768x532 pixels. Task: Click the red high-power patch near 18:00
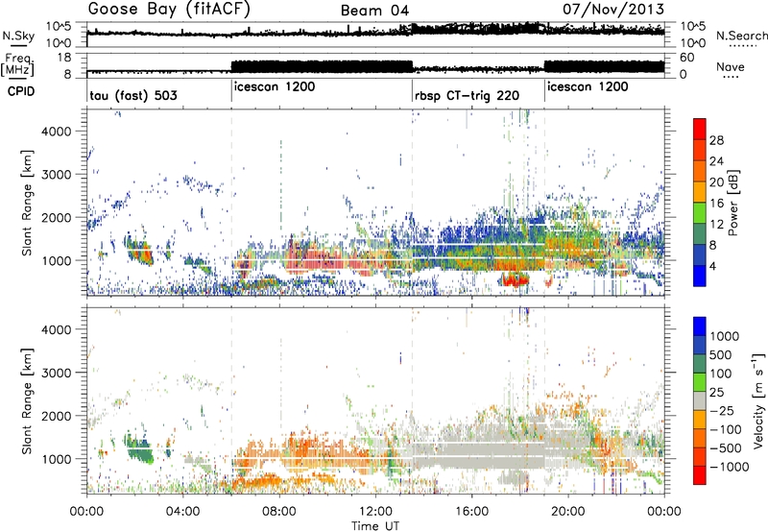(514, 279)
